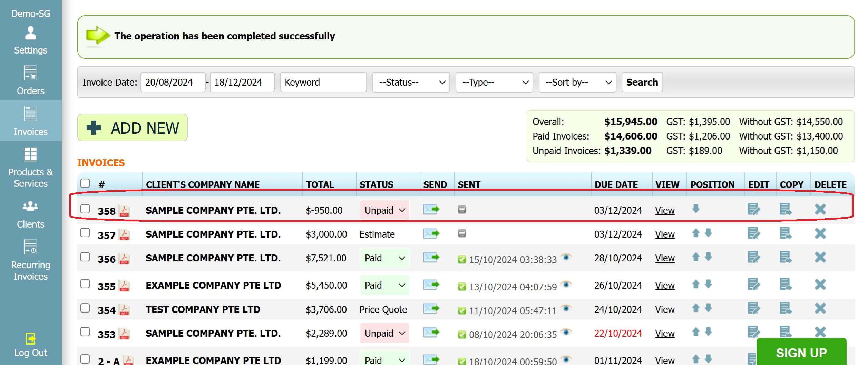Image resolution: width=868 pixels, height=365 pixels.
Task: Delete invoice 355 with the X icon
Action: point(820,285)
